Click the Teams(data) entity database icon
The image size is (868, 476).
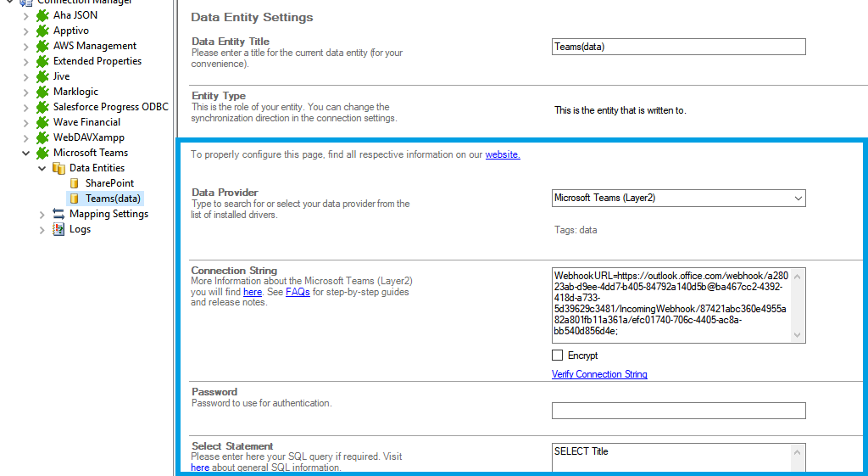tap(75, 199)
